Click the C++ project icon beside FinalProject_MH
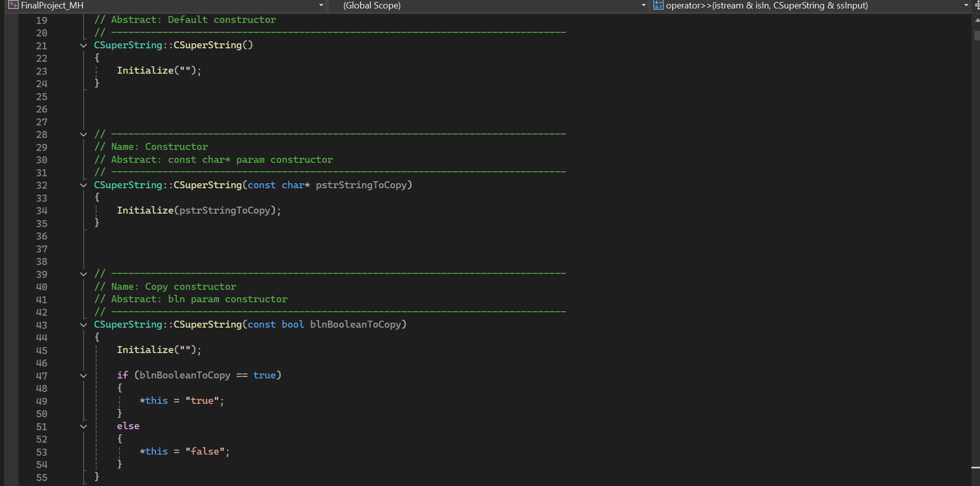Screen dimensions: 980x486 (12, 5)
